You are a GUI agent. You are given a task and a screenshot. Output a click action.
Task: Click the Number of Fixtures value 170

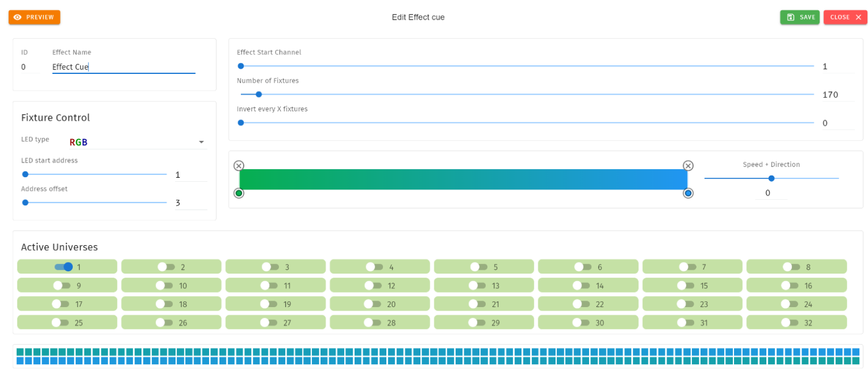tap(838, 95)
